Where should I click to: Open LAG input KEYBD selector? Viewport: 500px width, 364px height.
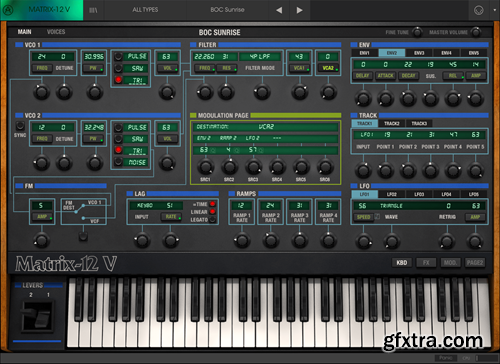point(145,205)
